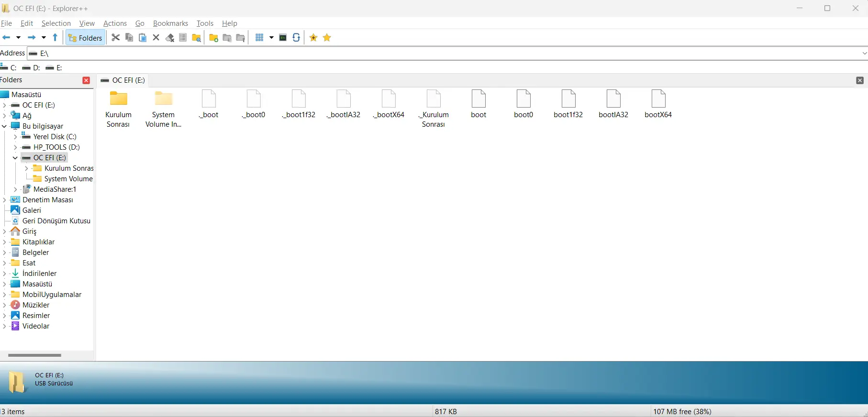Click the folder tree horizontal scrollbar
The image size is (868, 417).
[x=34, y=355]
